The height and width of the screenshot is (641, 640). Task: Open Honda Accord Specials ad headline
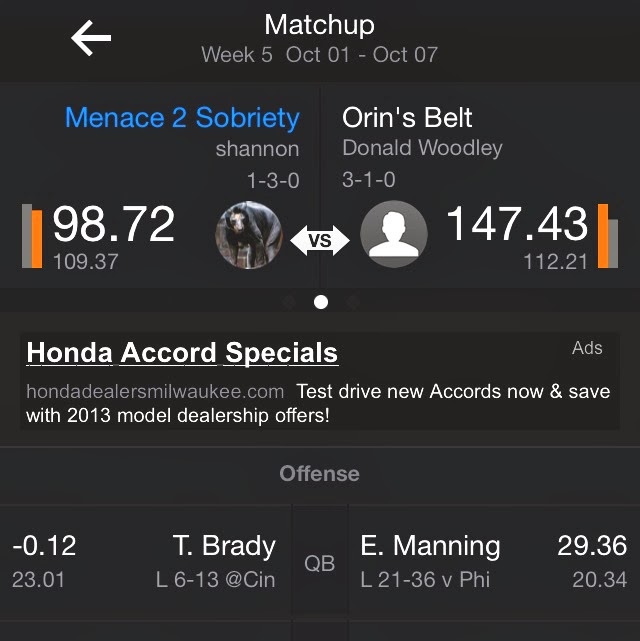(182, 353)
